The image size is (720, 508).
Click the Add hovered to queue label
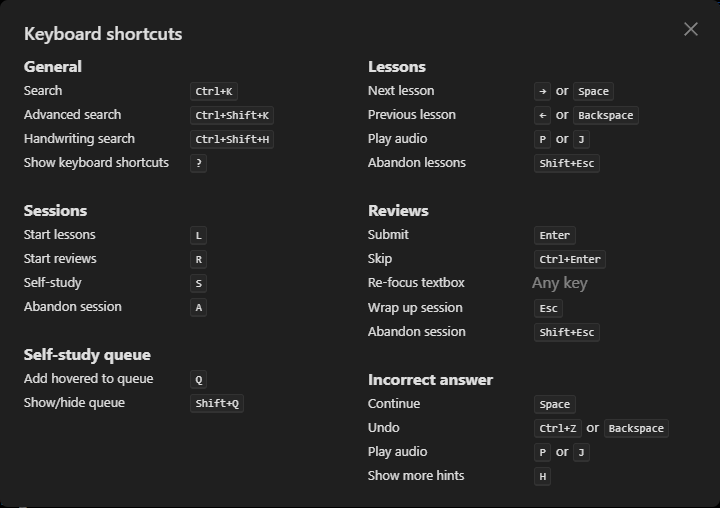coord(89,379)
